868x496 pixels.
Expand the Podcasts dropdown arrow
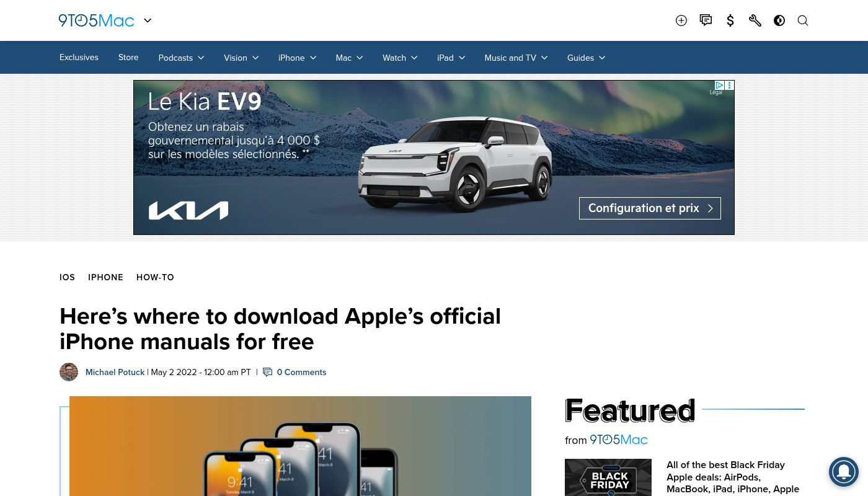click(x=201, y=58)
